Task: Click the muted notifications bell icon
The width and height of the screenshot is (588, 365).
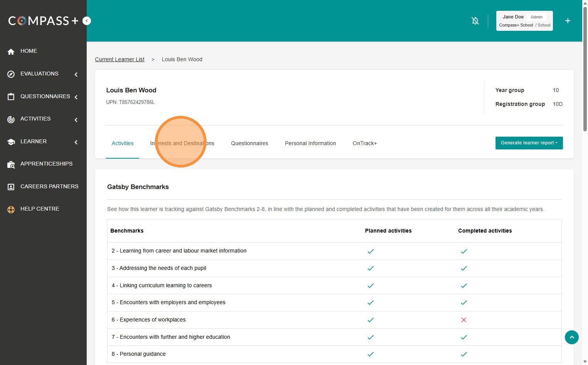Action: (x=475, y=21)
